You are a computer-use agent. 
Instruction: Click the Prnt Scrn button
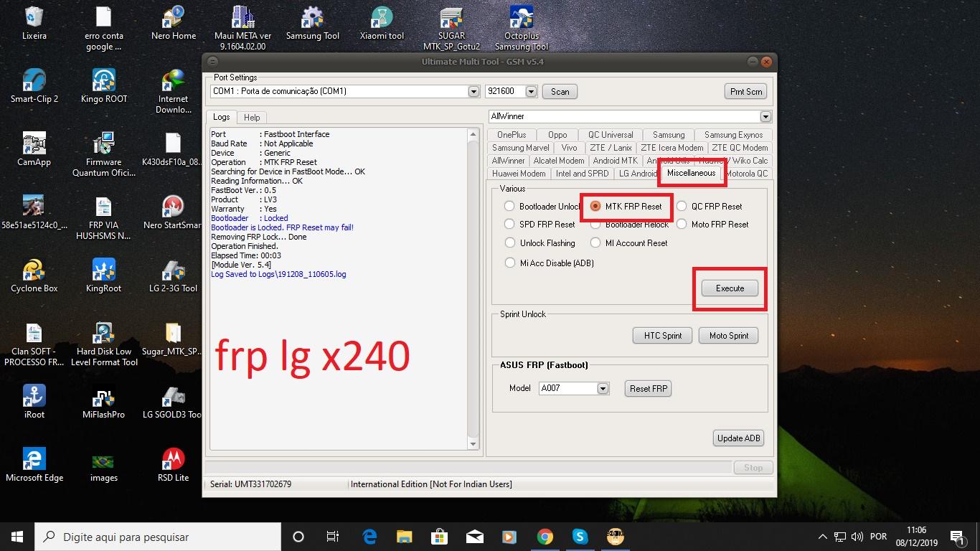tap(746, 92)
